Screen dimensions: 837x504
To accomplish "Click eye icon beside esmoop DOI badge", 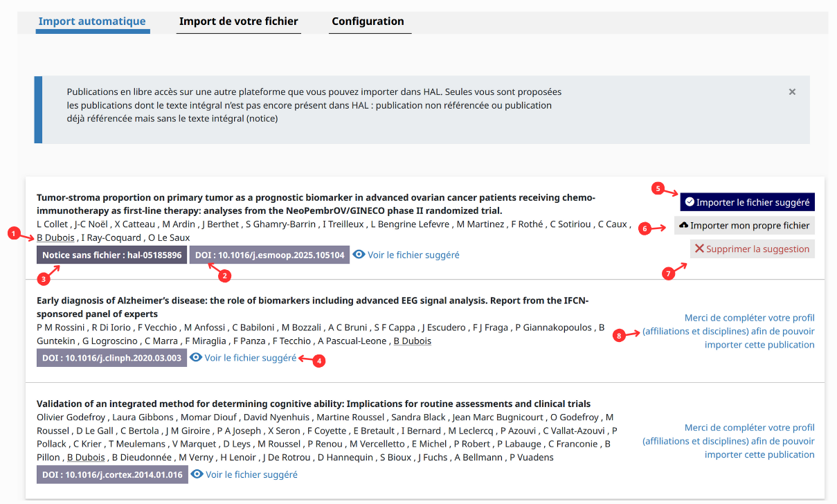I will pyautogui.click(x=359, y=255).
